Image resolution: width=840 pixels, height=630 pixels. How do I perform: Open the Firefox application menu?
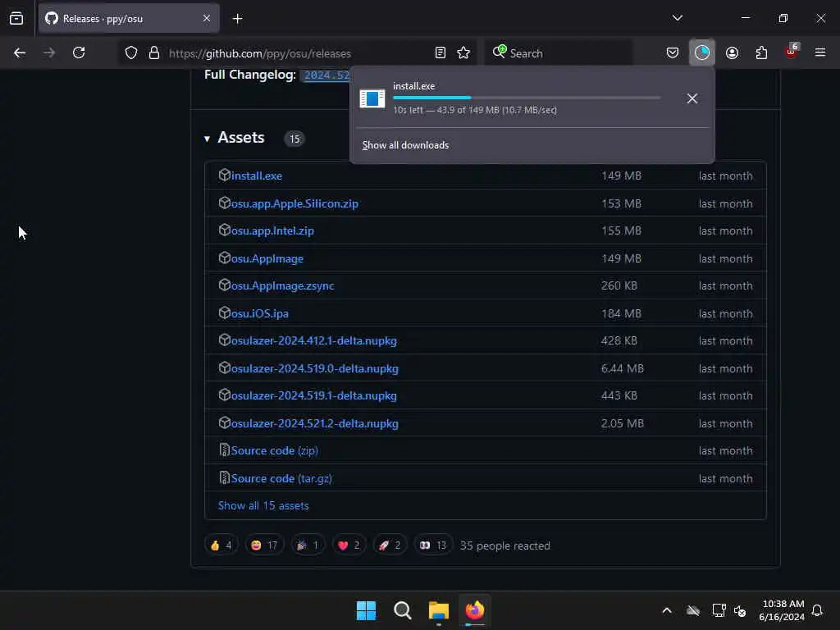[x=820, y=52]
